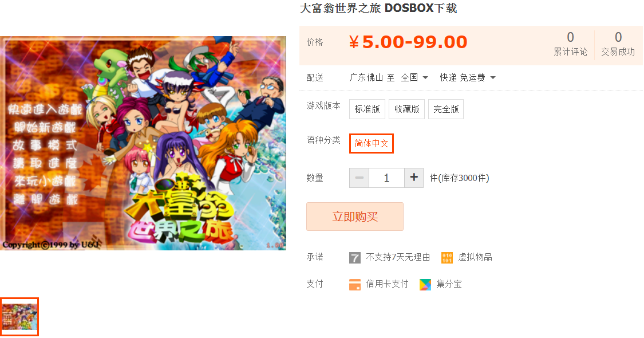Select the 完全版 game version
The width and height of the screenshot is (644, 338).
click(x=445, y=109)
